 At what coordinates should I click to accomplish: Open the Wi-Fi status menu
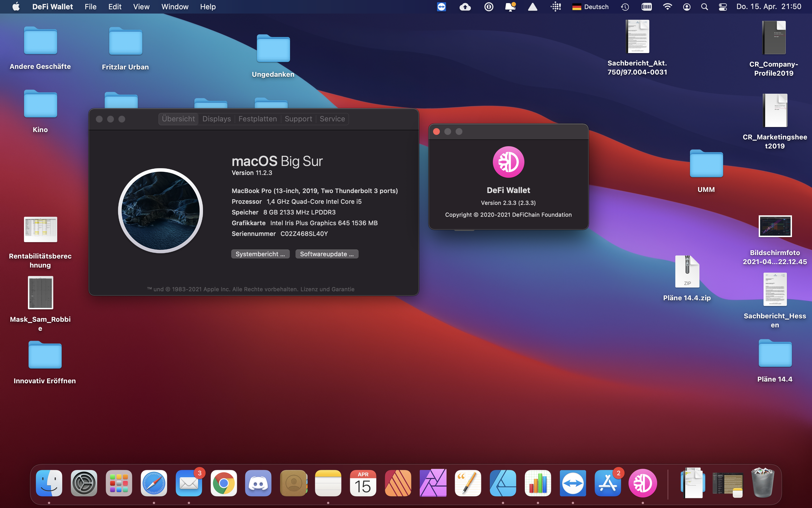(668, 7)
